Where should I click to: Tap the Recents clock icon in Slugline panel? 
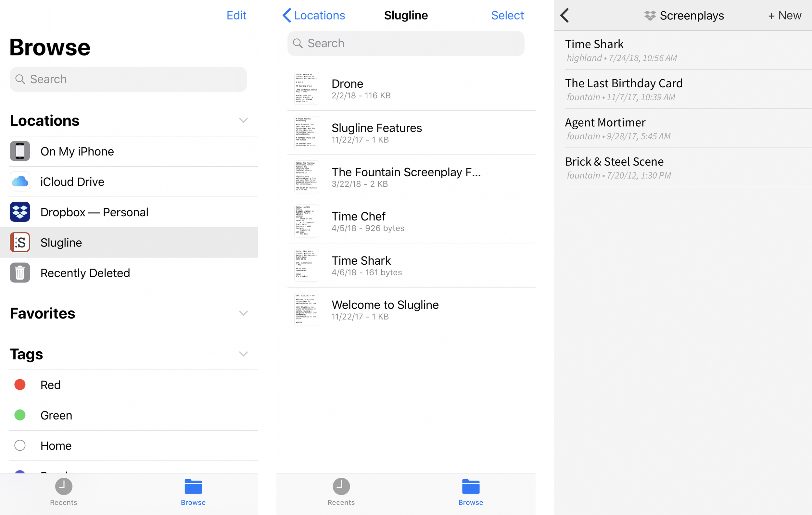coord(341,486)
